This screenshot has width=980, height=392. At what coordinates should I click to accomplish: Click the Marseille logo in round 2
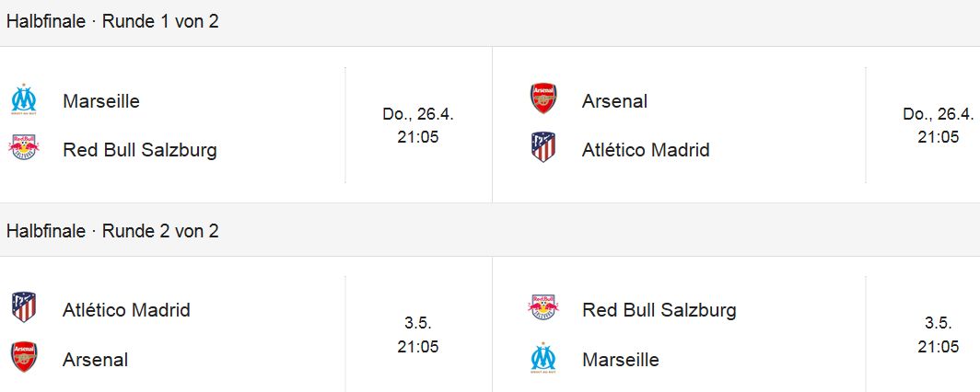pyautogui.click(x=543, y=358)
